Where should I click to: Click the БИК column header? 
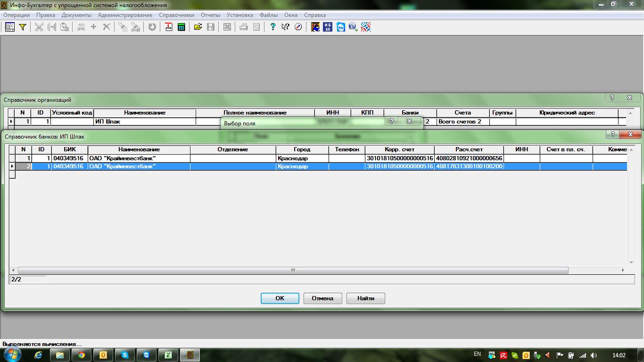pyautogui.click(x=70, y=149)
